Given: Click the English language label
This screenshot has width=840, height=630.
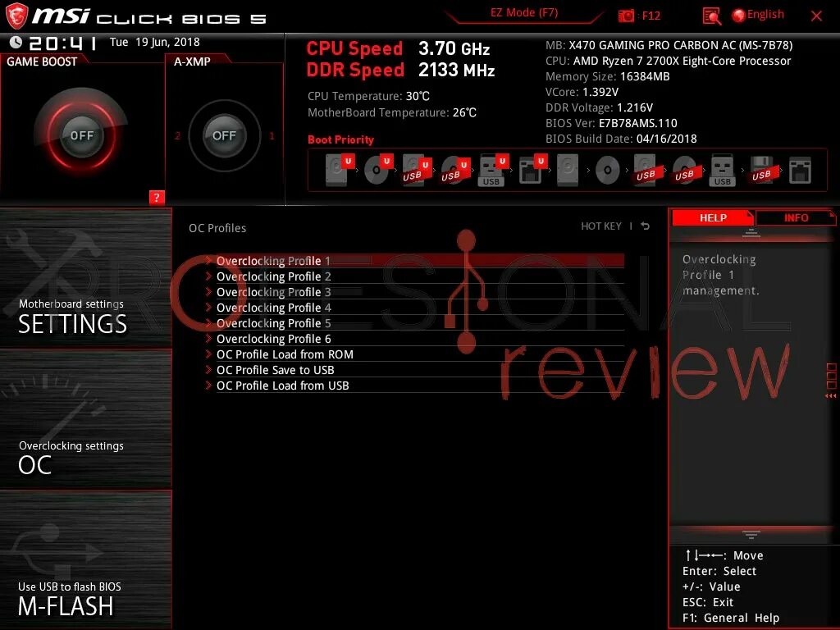Looking at the screenshot, I should click(x=765, y=15).
